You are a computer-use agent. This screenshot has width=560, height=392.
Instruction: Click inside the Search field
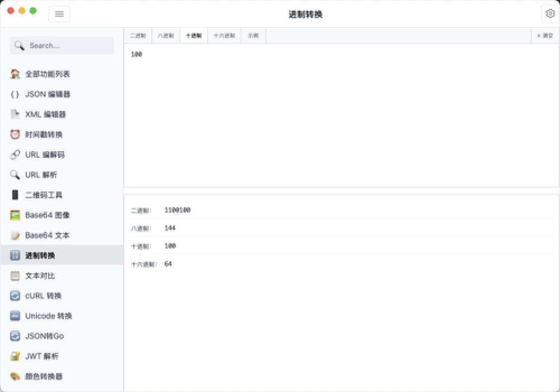(62, 45)
